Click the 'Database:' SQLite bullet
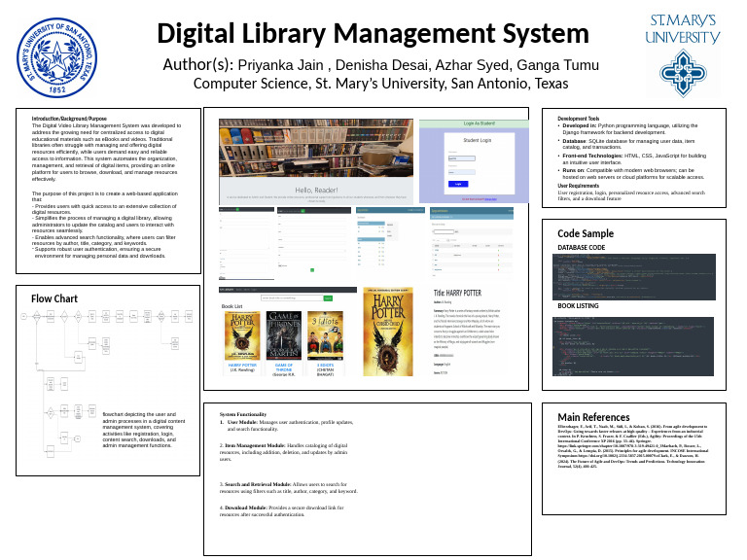 coord(628,144)
